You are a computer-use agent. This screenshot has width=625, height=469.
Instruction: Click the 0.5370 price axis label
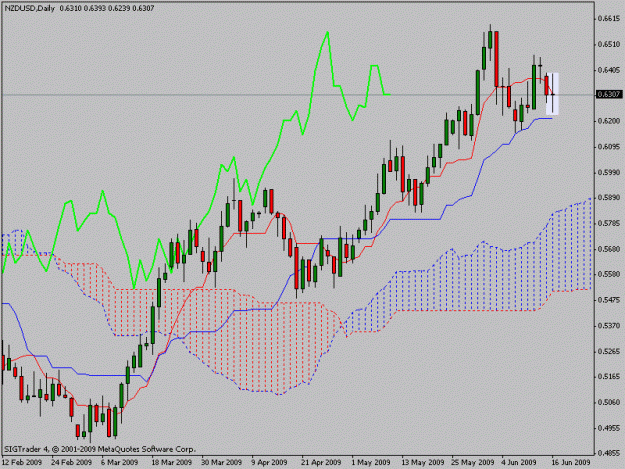coord(610,326)
